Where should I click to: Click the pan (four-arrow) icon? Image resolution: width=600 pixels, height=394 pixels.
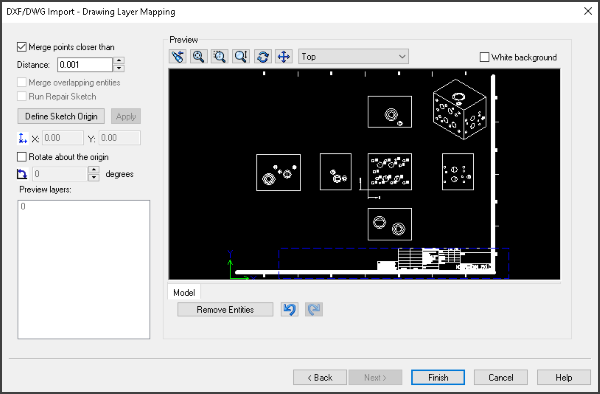[x=284, y=57]
